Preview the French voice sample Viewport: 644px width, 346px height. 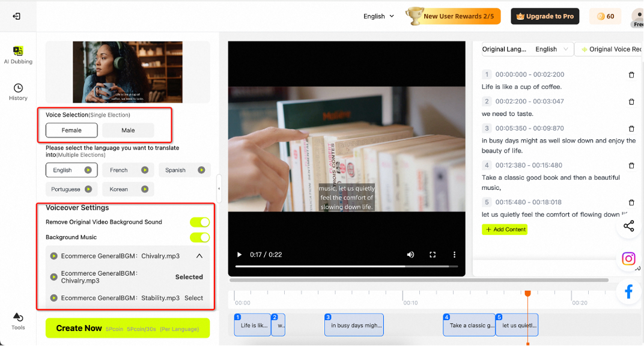tap(145, 170)
